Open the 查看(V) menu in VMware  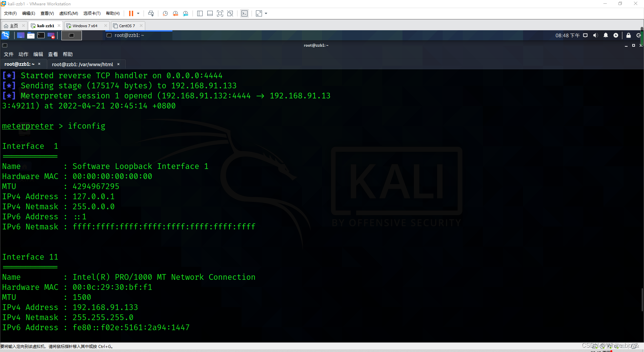point(47,13)
